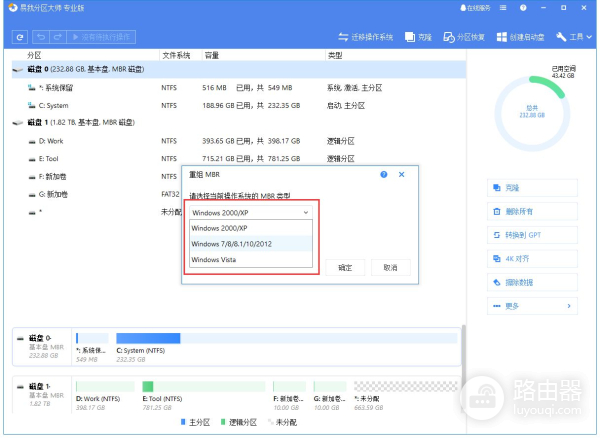Click 擦除数据 in right panel
This screenshot has height=438, width=600.
[x=532, y=282]
